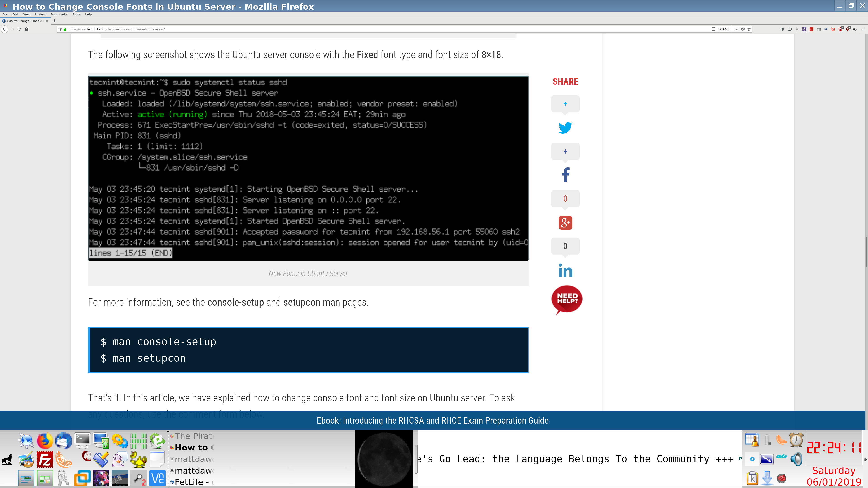868x488 pixels.
Task: Open the RHCSA and RHCE Ebook banner link
Action: click(432, 420)
